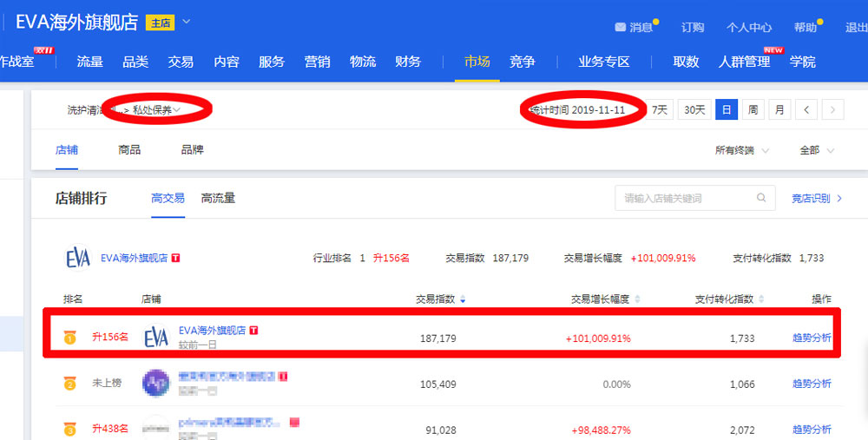Click the 187,179 value in the rank 1 row
This screenshot has height=440, width=868.
click(x=437, y=338)
